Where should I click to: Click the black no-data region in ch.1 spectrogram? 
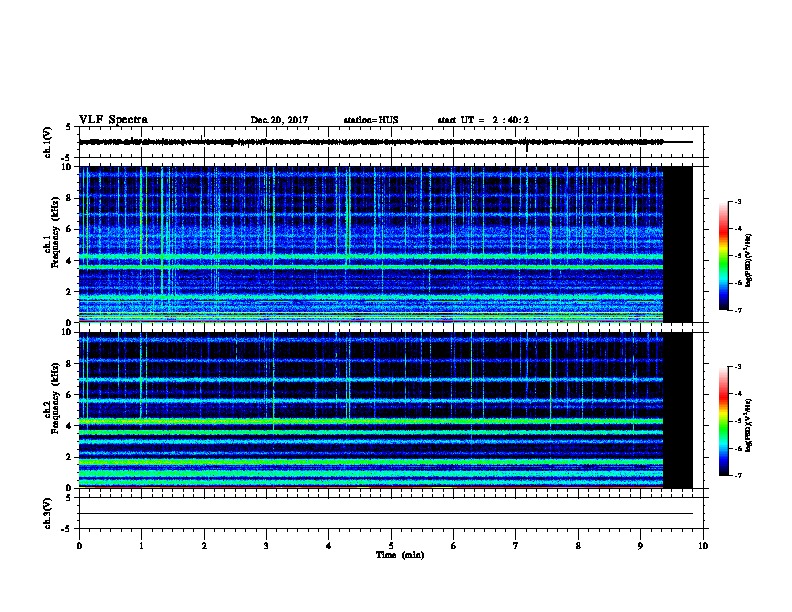[677, 244]
